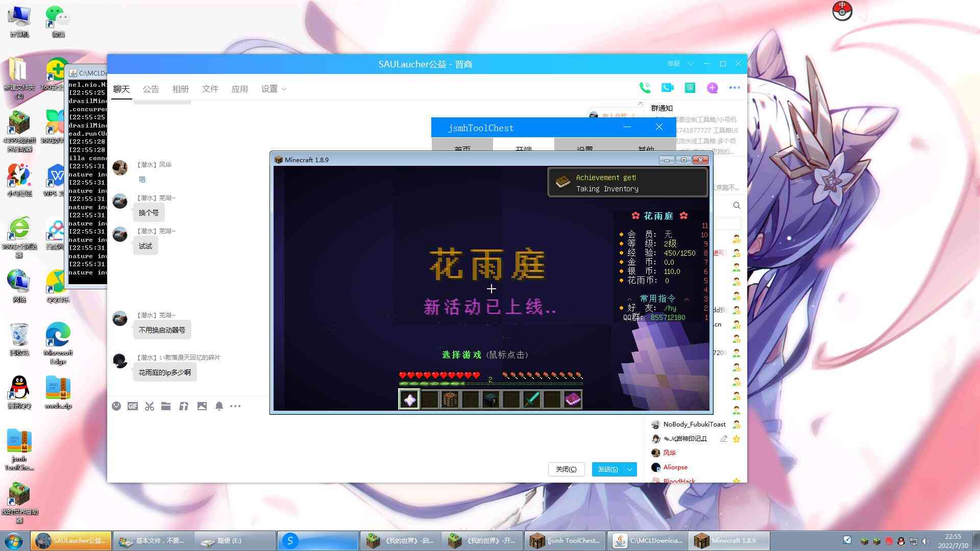Switch to Minecraft 1.8.9 taskbar button
Image resolution: width=980 pixels, height=551 pixels.
[729, 541]
